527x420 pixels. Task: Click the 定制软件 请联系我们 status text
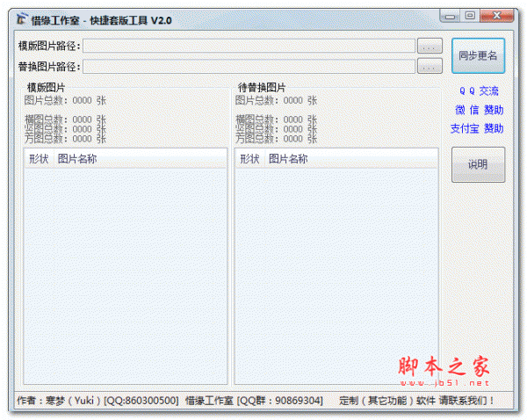[416, 401]
